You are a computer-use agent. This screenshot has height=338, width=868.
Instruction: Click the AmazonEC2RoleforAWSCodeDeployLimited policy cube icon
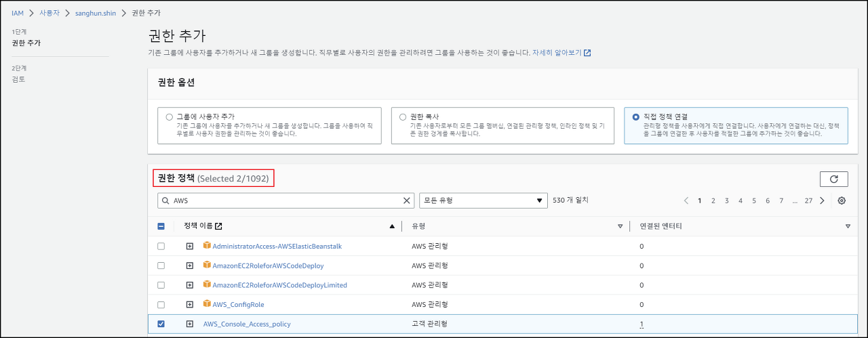click(x=207, y=285)
